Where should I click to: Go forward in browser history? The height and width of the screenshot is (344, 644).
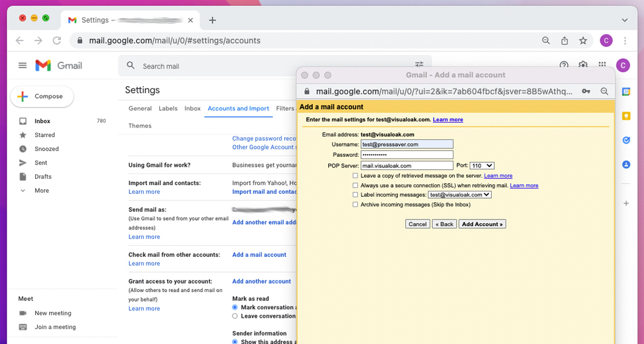tap(38, 41)
